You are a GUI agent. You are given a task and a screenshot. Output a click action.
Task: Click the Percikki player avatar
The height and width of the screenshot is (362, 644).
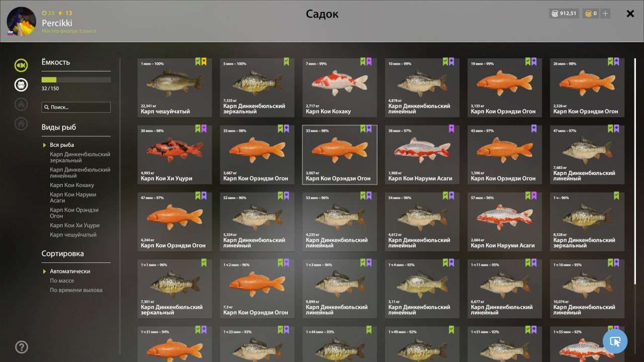click(x=21, y=21)
